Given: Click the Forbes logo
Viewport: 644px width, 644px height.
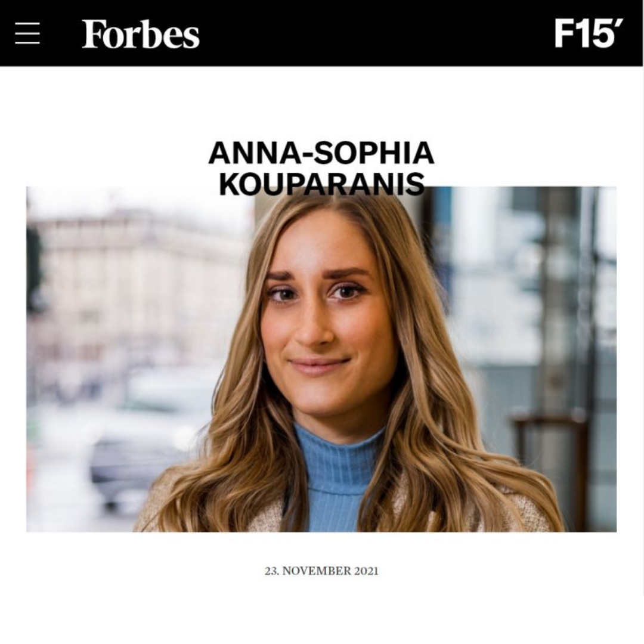Looking at the screenshot, I should coord(141,34).
